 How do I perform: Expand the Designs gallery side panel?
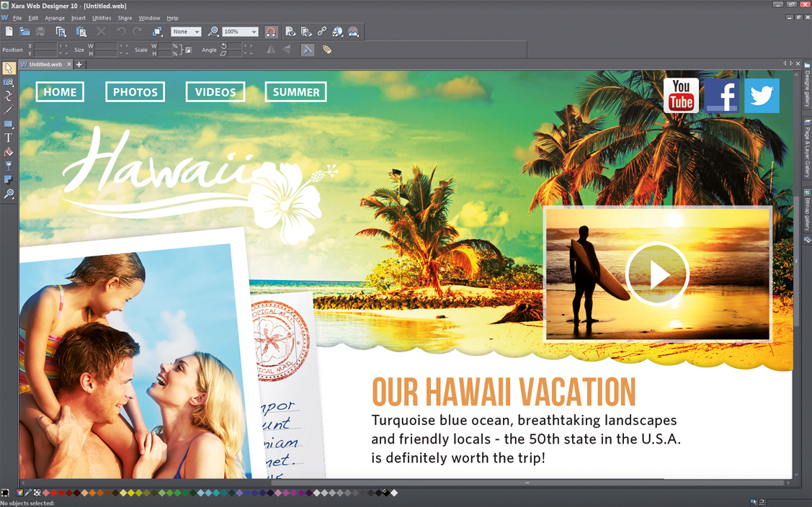(x=807, y=88)
